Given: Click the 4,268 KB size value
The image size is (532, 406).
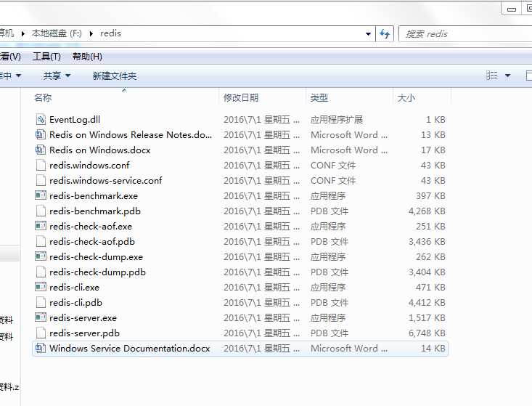Looking at the screenshot, I should click(427, 211).
